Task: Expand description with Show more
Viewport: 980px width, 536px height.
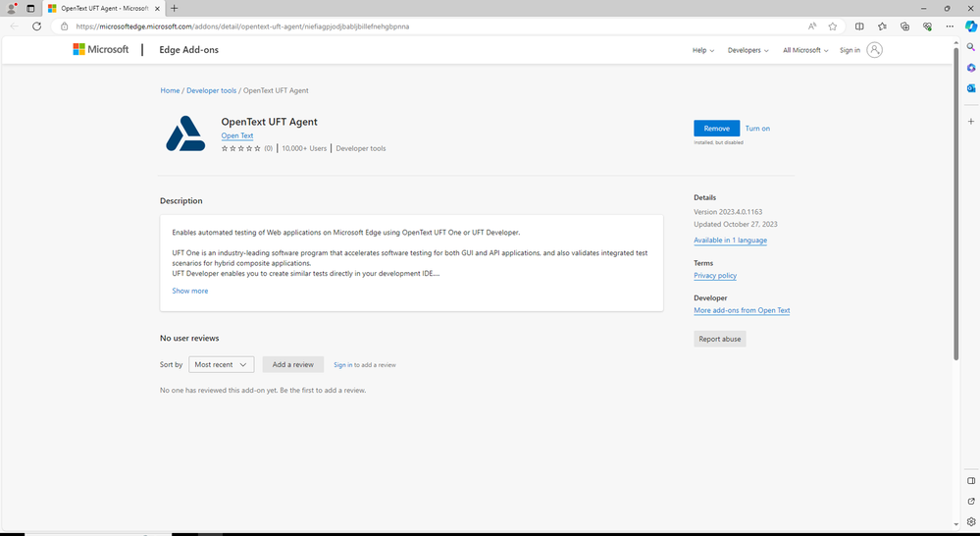Action: 190,291
